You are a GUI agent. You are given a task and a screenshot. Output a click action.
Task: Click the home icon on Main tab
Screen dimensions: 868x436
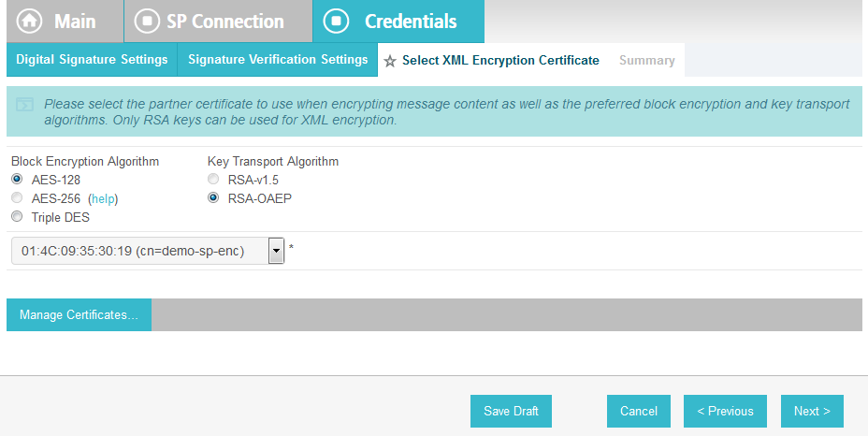[29, 22]
